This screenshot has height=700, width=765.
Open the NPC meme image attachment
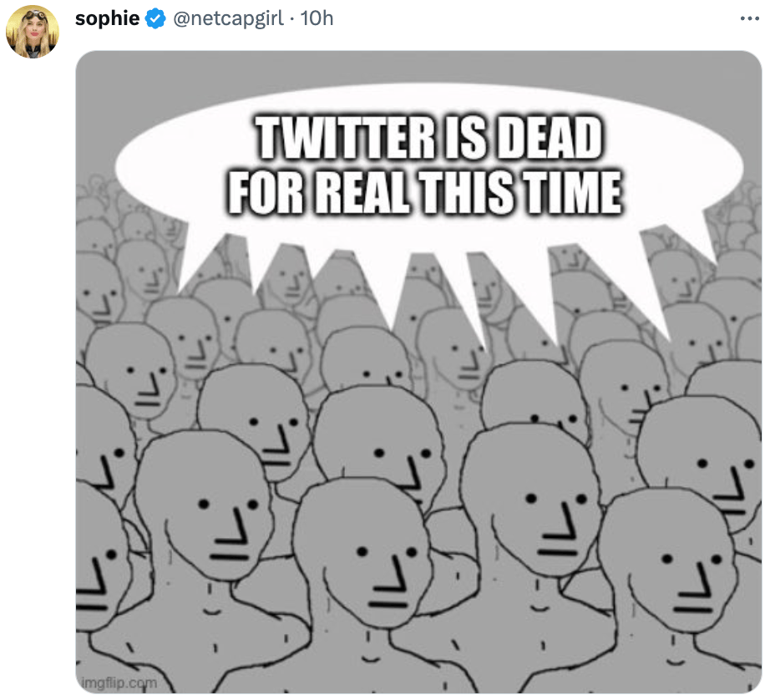tap(418, 372)
